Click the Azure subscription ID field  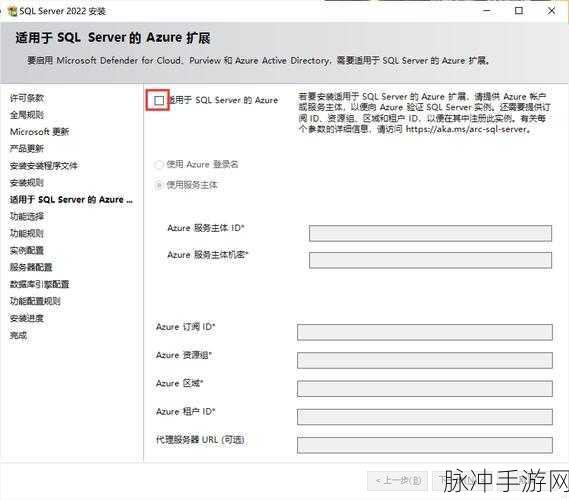click(x=425, y=332)
